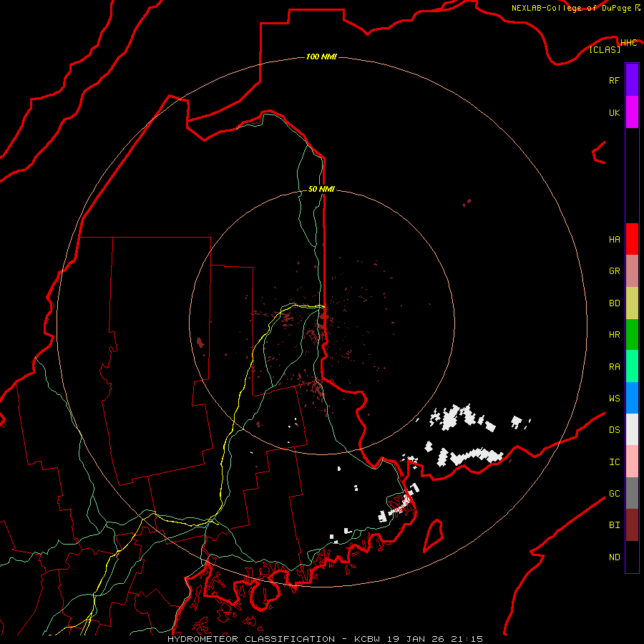
Task: Click the HR legend label
Action: click(x=615, y=335)
